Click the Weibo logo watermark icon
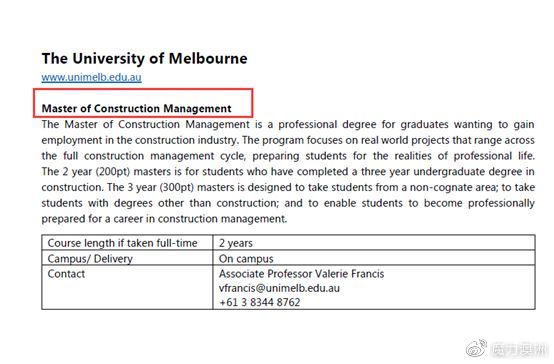The height and width of the screenshot is (364, 554). (476, 348)
